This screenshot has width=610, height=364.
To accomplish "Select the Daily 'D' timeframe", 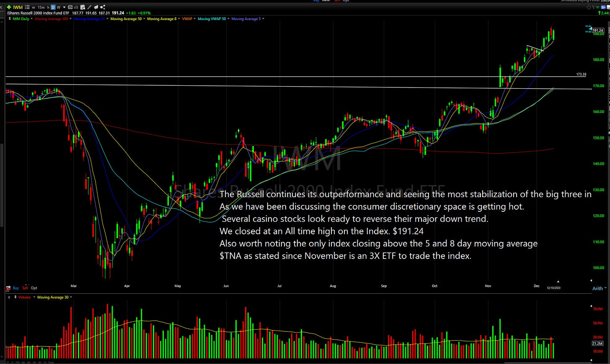I will click(x=53, y=7).
